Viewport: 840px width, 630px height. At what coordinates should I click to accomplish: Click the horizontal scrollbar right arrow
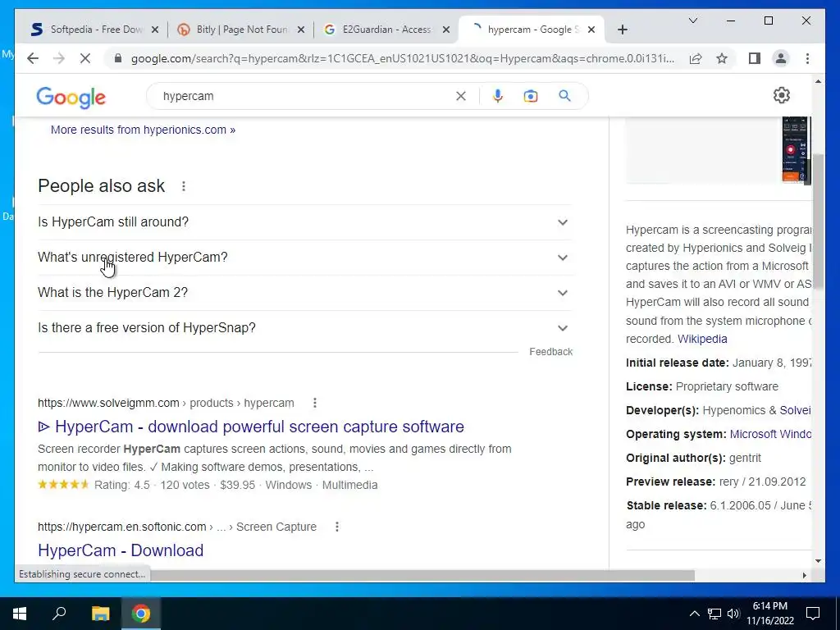(804, 575)
